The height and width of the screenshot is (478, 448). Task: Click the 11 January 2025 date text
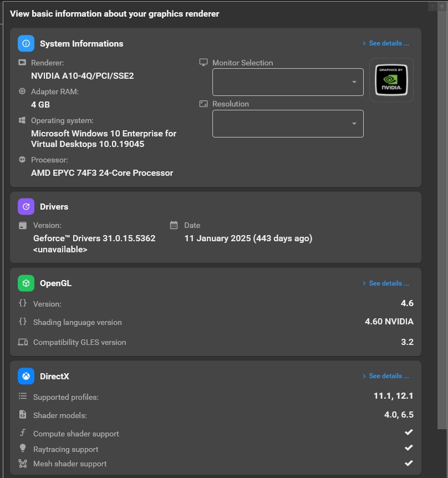tap(248, 238)
